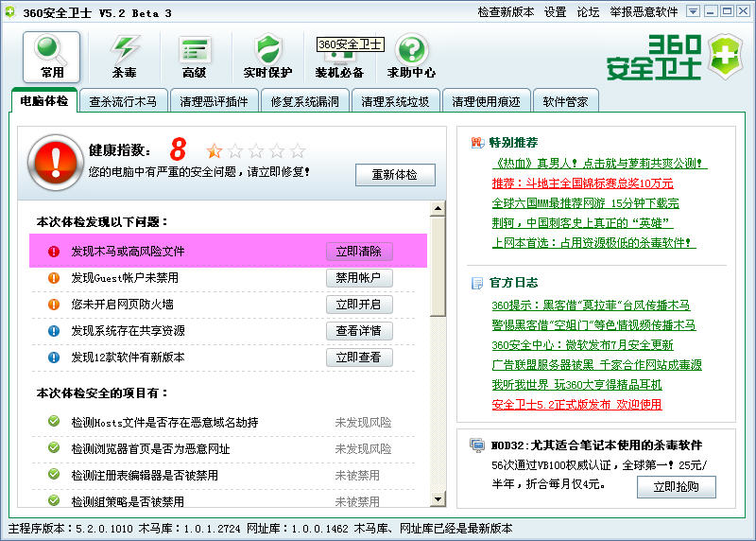Click 检查新版本 in title bar

506,12
